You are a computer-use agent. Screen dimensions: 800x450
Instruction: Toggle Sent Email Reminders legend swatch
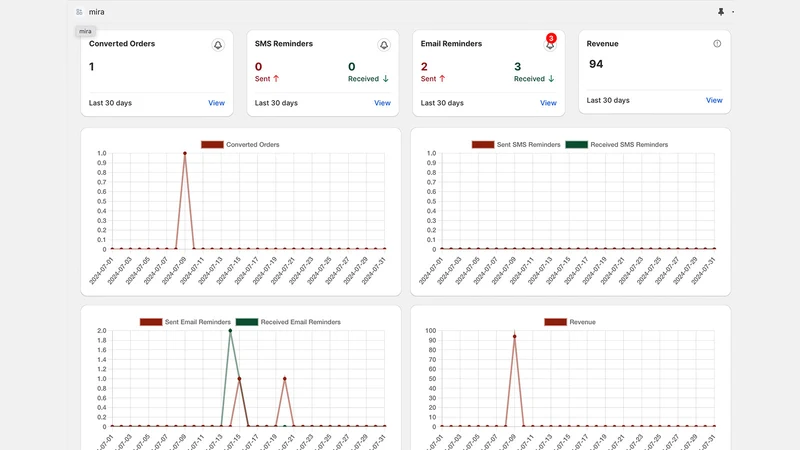[x=151, y=322]
